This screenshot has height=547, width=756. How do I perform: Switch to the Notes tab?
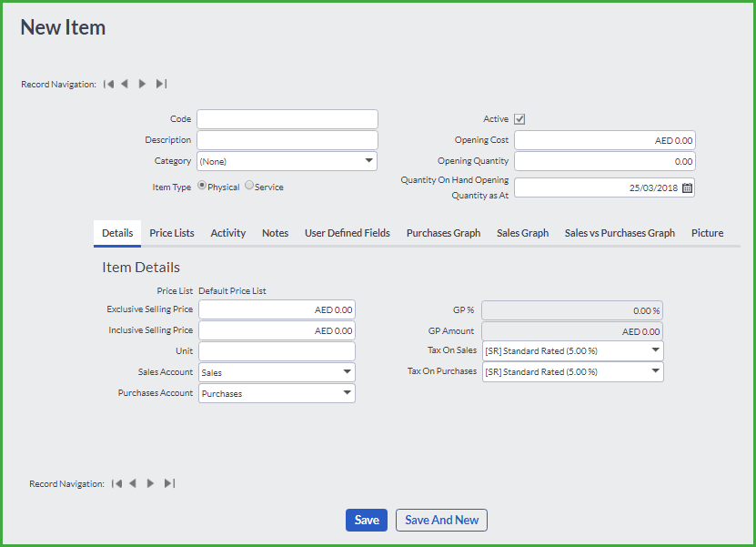[276, 233]
